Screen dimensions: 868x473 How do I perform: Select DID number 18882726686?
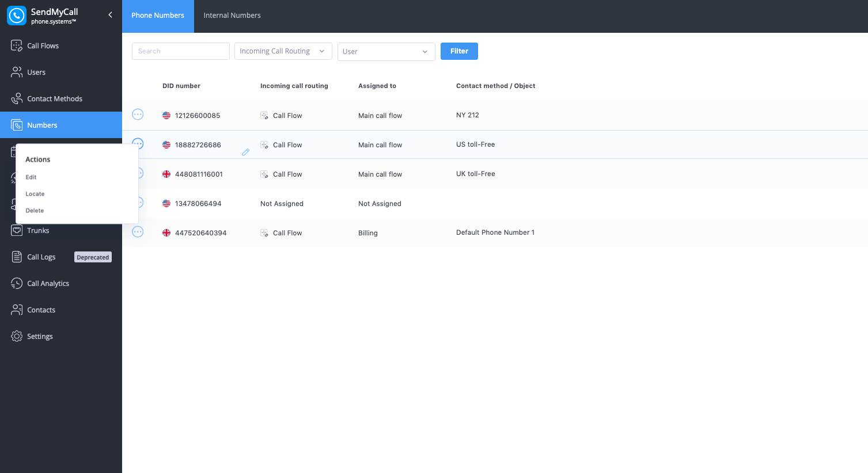point(198,145)
